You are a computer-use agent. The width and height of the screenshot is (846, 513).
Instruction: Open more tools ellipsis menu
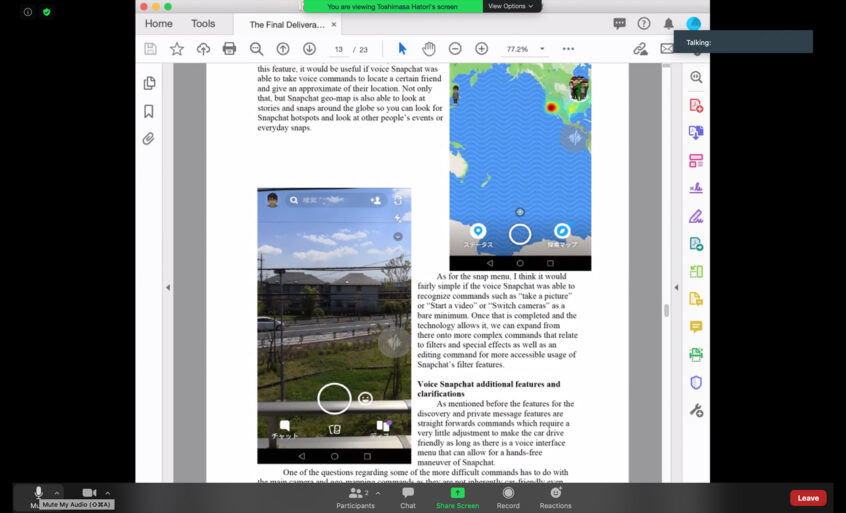click(568, 49)
